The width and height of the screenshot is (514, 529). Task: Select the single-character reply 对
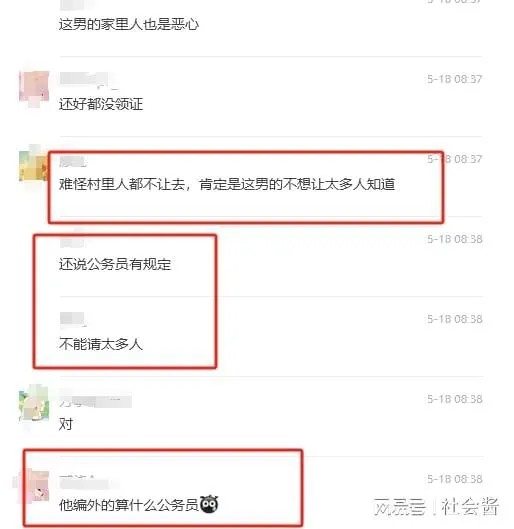tap(66, 424)
